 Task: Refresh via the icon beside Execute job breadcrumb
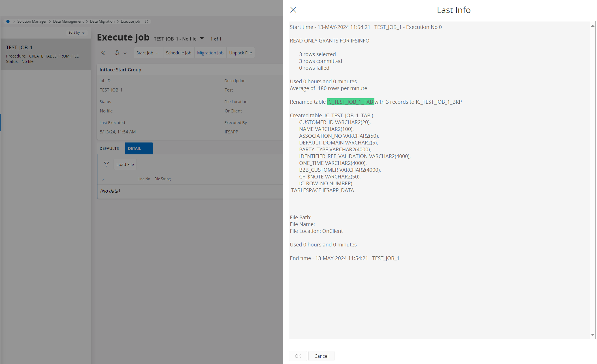pyautogui.click(x=146, y=21)
